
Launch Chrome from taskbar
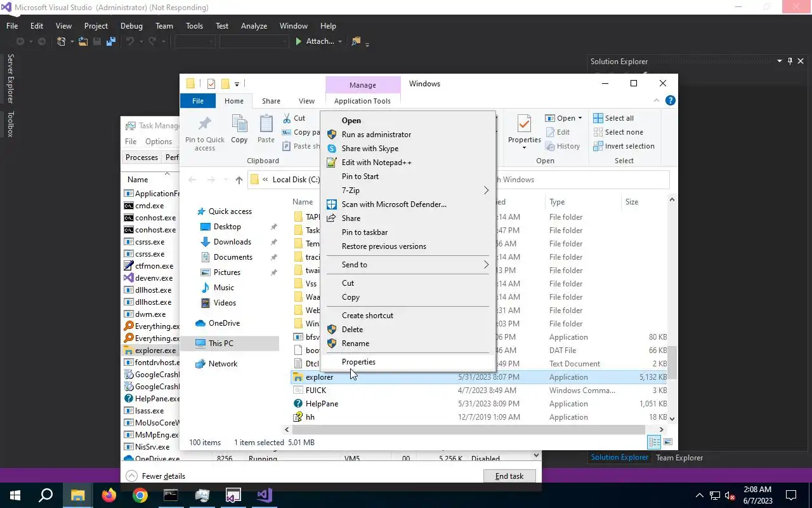pyautogui.click(x=140, y=495)
